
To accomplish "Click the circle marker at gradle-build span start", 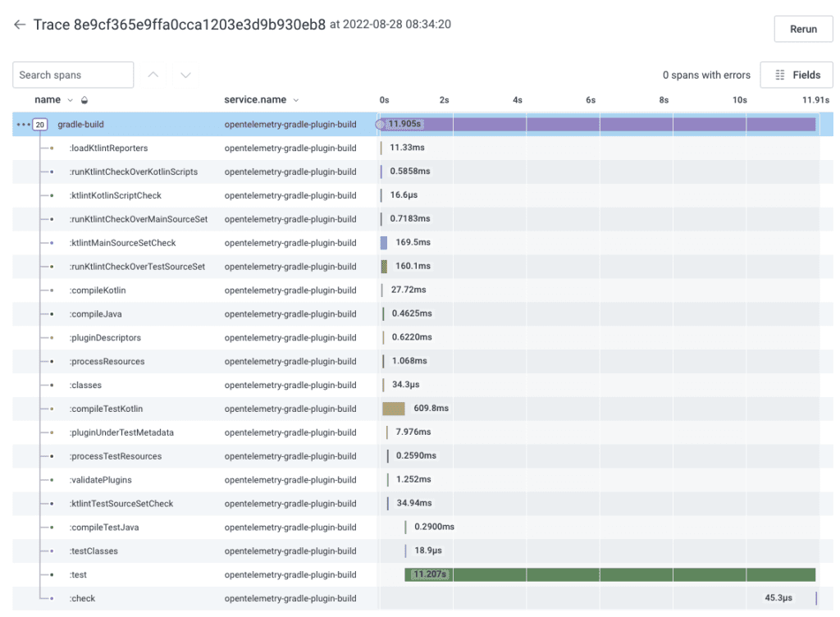I will pos(380,125).
